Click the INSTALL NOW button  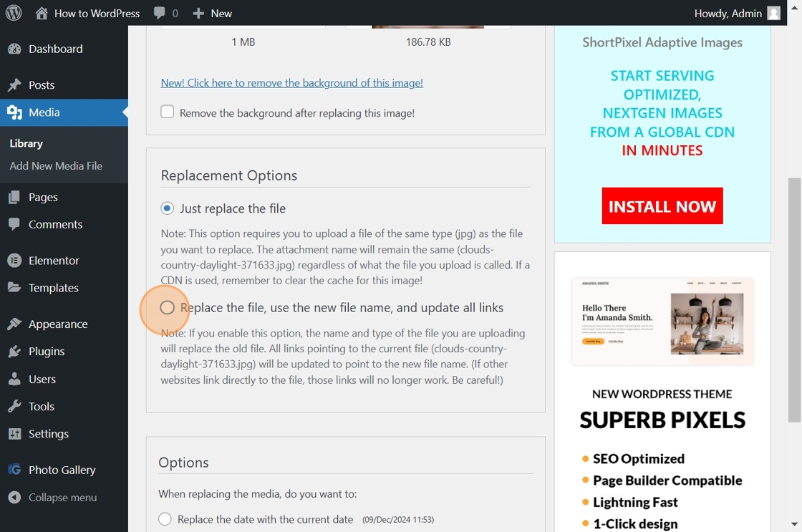(x=662, y=205)
